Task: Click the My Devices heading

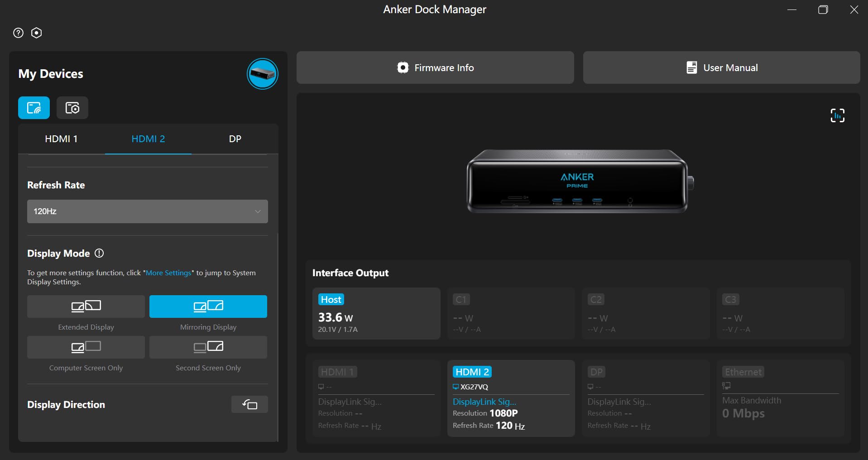Action: pyautogui.click(x=51, y=74)
